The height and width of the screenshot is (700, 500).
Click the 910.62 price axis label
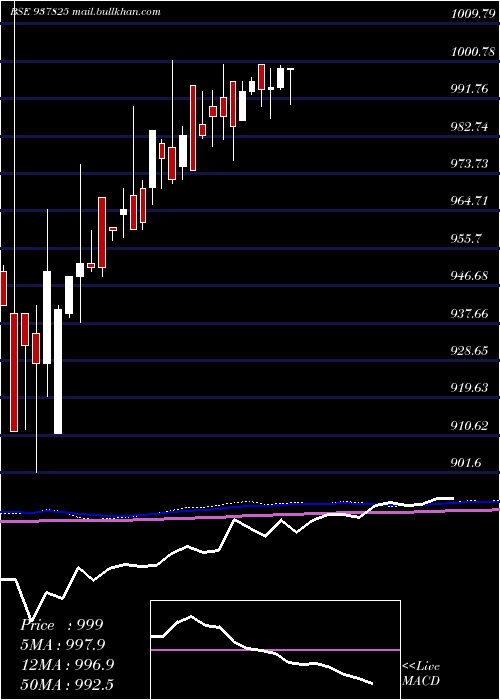(469, 425)
